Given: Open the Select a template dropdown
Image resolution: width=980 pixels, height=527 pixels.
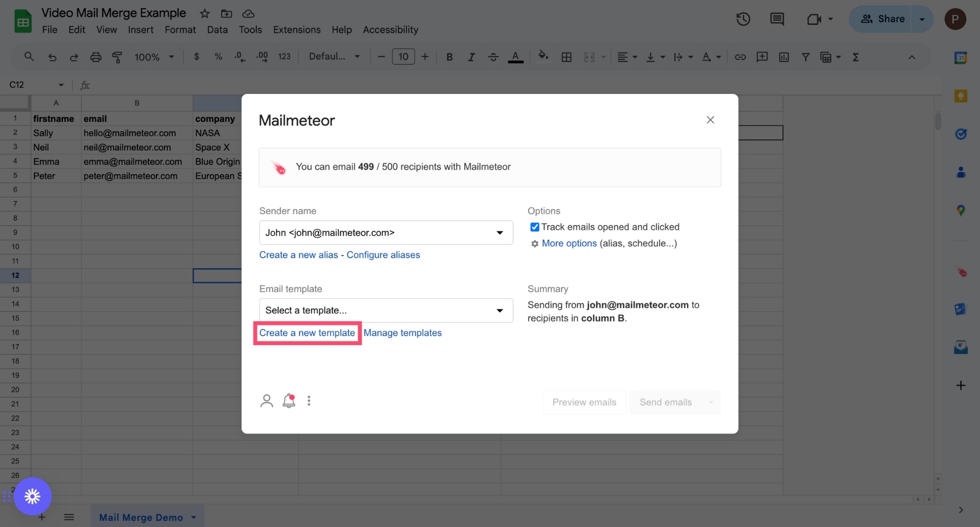Looking at the screenshot, I should [x=386, y=310].
